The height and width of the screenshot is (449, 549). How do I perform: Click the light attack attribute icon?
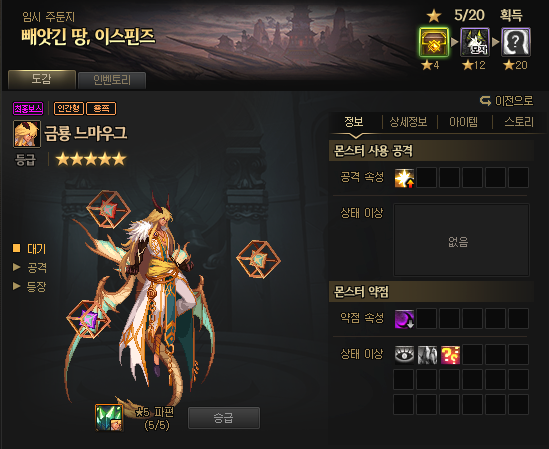(x=404, y=178)
